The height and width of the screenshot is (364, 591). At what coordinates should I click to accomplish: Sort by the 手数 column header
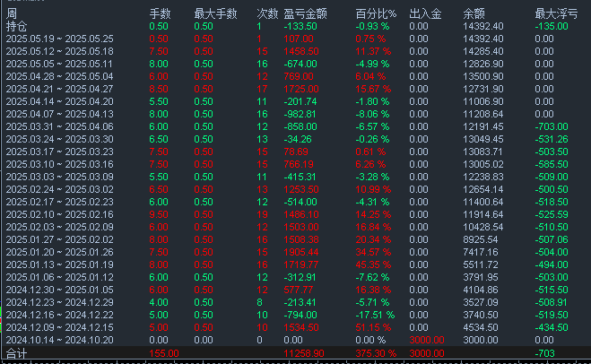coord(160,14)
